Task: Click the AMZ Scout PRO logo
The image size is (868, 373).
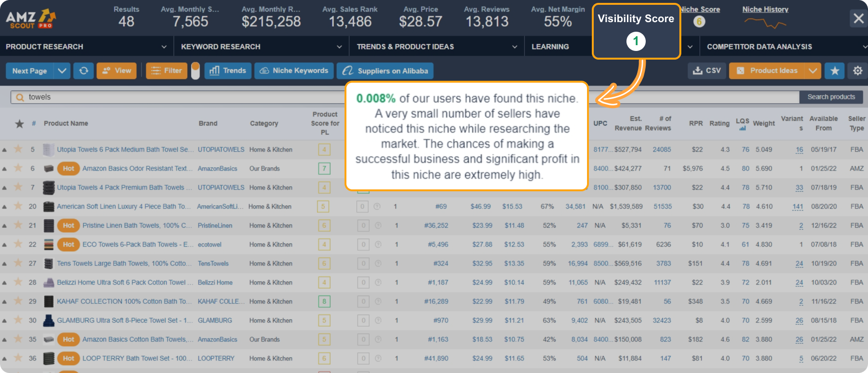Action: 31,19
